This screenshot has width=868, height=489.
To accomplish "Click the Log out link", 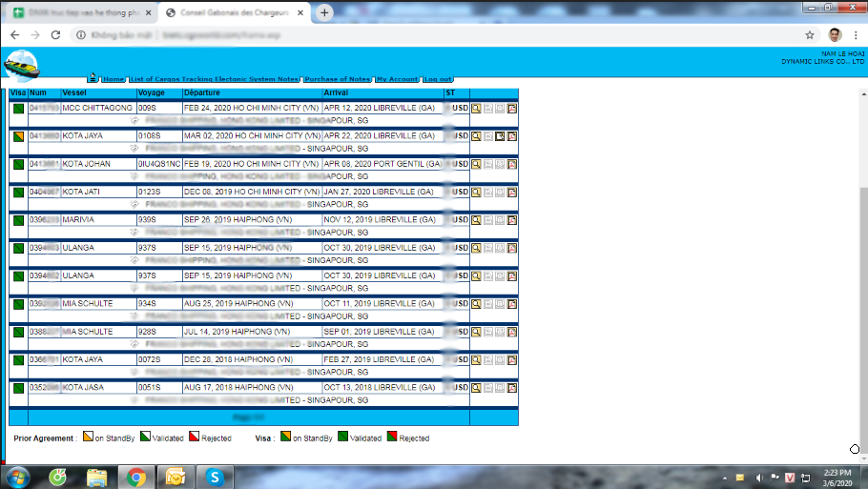I will click(438, 79).
